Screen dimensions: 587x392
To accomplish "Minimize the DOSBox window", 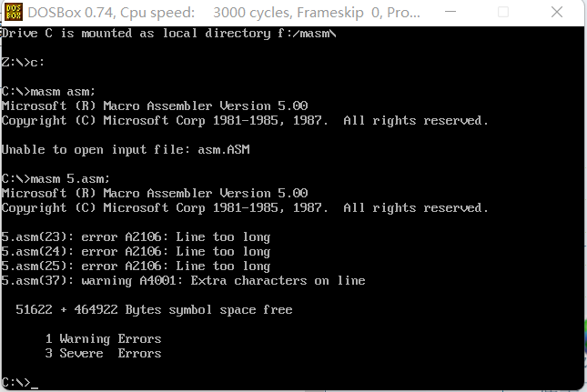I will pyautogui.click(x=450, y=12).
